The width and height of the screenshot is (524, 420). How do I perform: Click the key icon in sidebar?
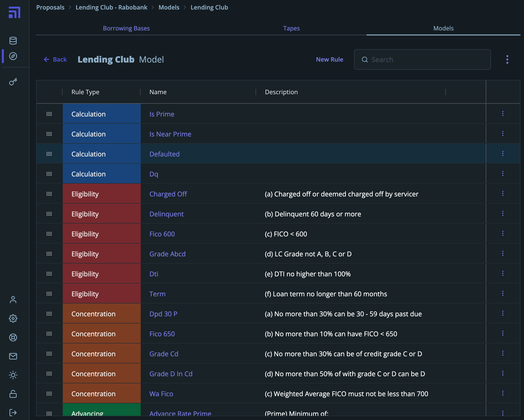point(13,82)
